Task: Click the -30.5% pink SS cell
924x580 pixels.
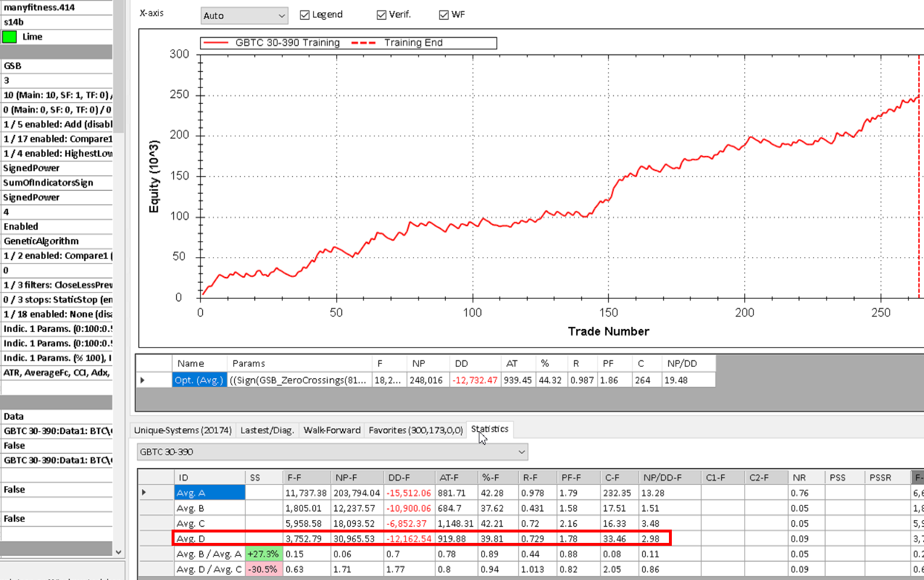Action: 263,569
